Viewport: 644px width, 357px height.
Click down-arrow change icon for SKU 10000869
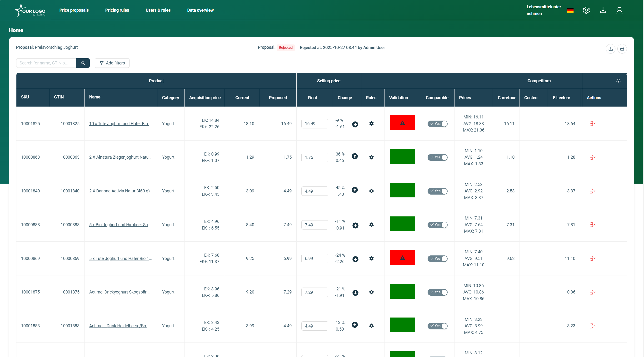click(x=355, y=259)
